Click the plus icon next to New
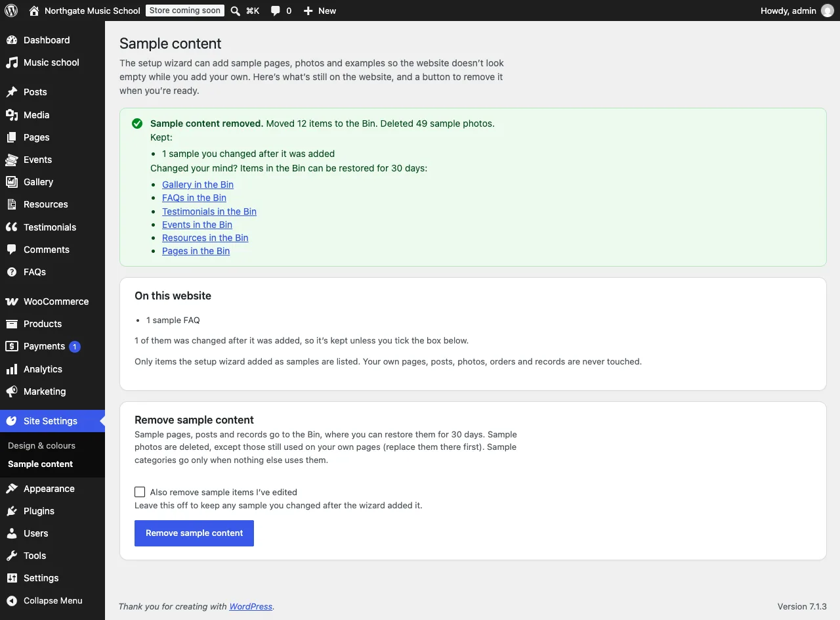The height and width of the screenshot is (620, 840). (x=308, y=11)
